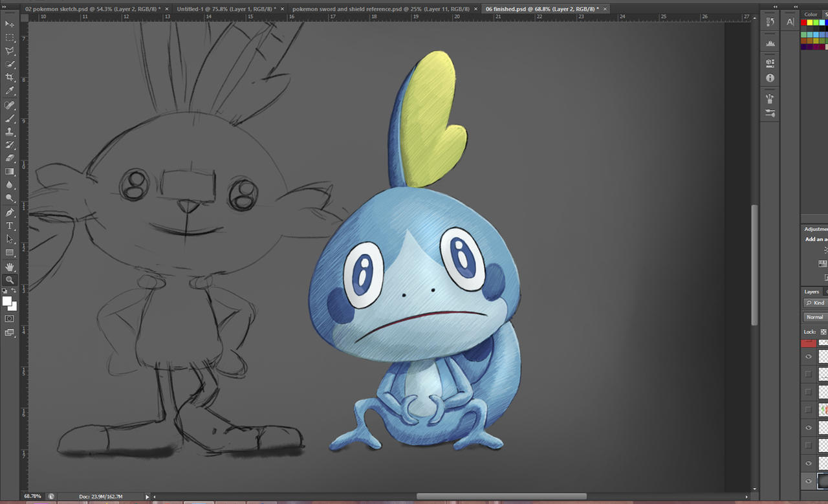Choose the dark purple swatch

pos(804,47)
